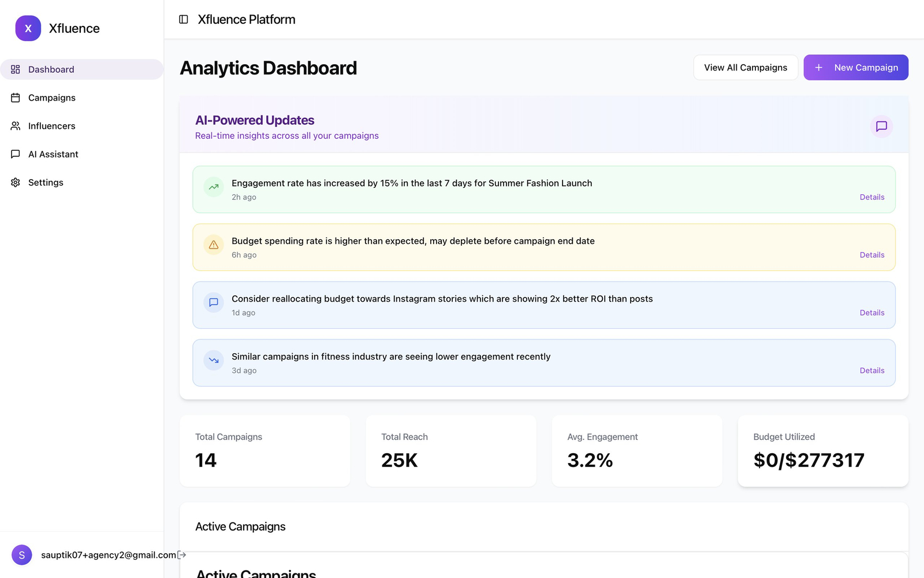The height and width of the screenshot is (578, 924).
Task: Click the user avatar with letter S
Action: 22,555
